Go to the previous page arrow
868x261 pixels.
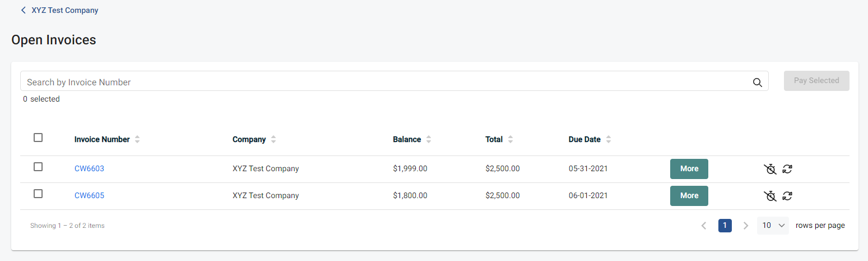704,226
